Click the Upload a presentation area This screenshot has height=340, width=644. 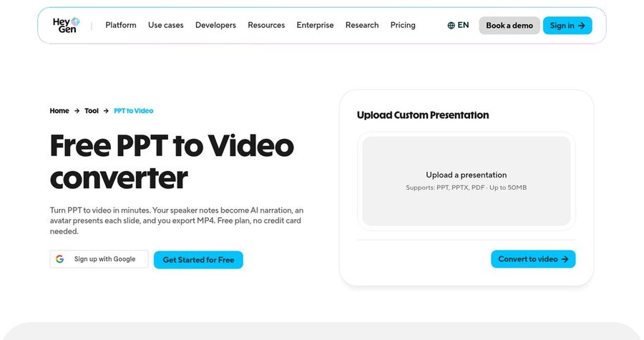tap(466, 181)
